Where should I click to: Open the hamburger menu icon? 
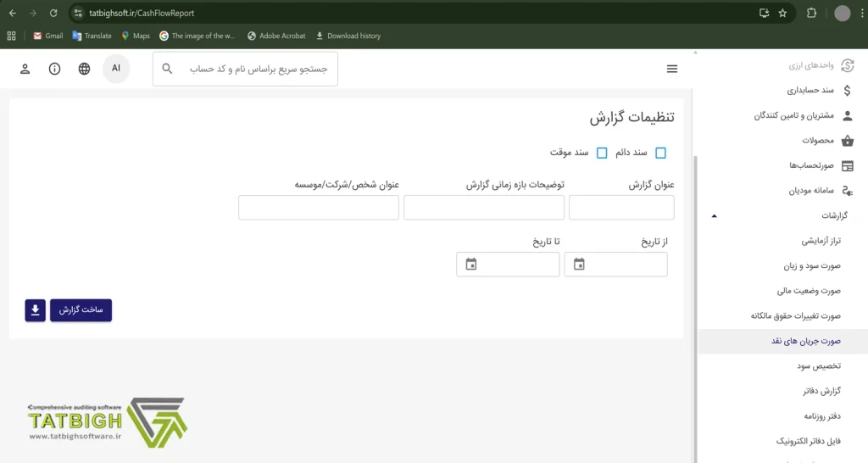point(672,69)
